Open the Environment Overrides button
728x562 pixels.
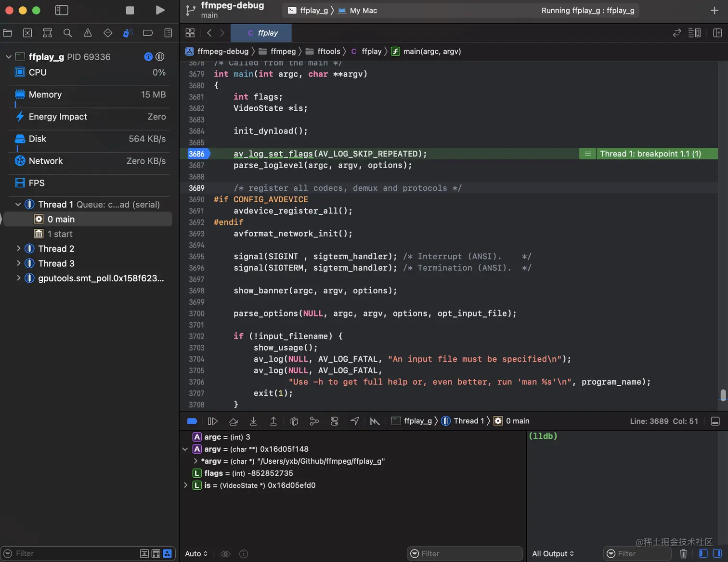click(335, 421)
